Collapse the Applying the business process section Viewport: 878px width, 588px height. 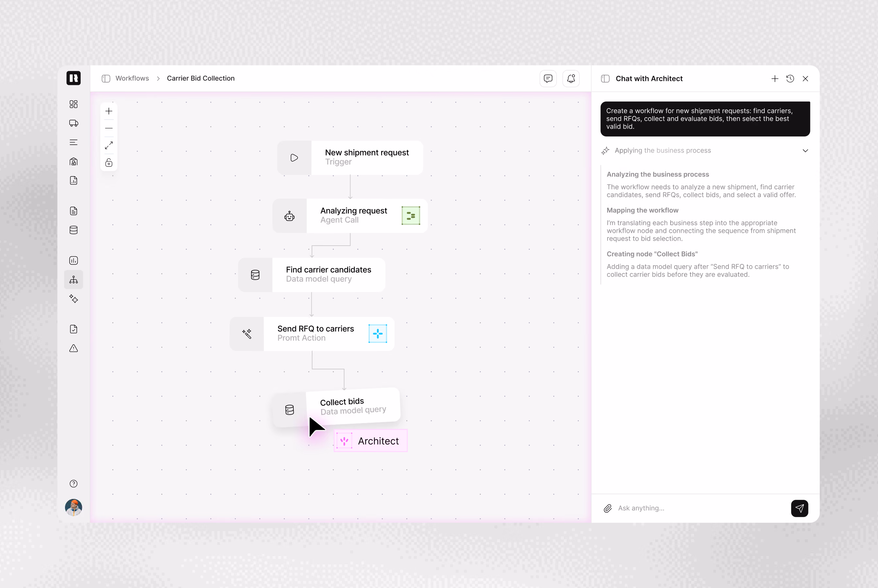(x=805, y=151)
